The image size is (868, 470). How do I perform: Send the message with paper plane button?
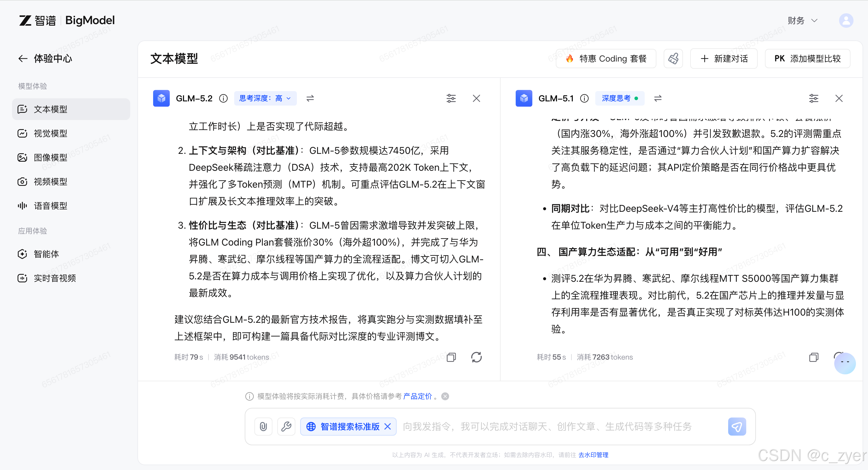point(737,427)
